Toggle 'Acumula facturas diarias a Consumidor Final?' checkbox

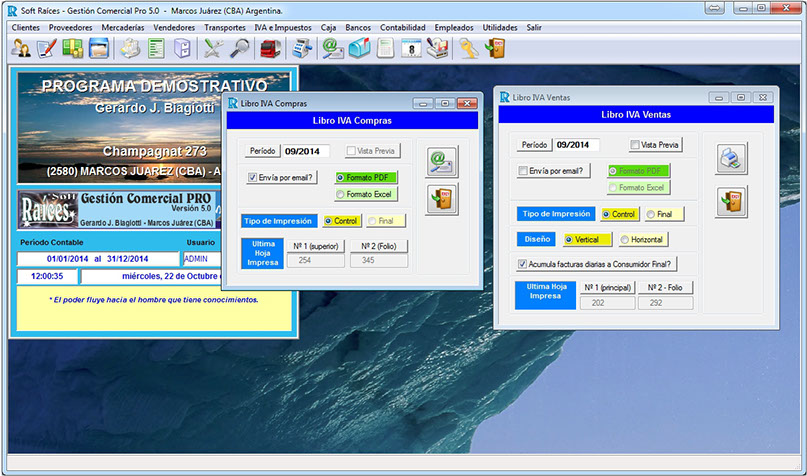coord(523,264)
